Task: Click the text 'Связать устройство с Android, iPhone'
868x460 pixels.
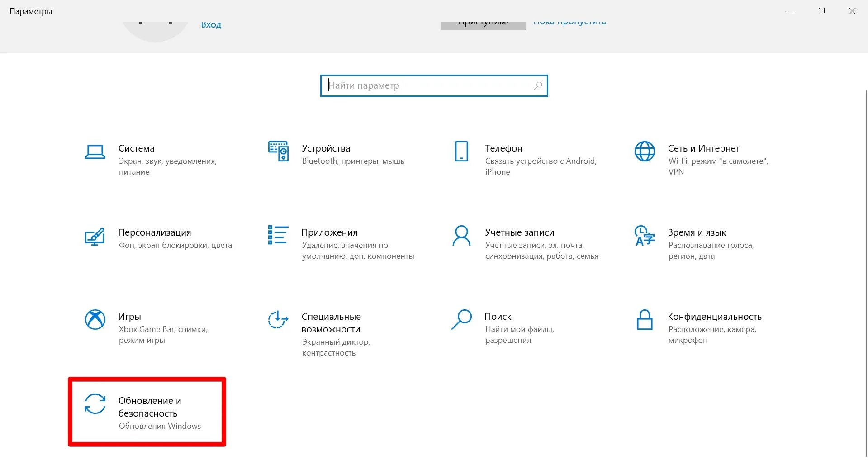Action: (541, 166)
